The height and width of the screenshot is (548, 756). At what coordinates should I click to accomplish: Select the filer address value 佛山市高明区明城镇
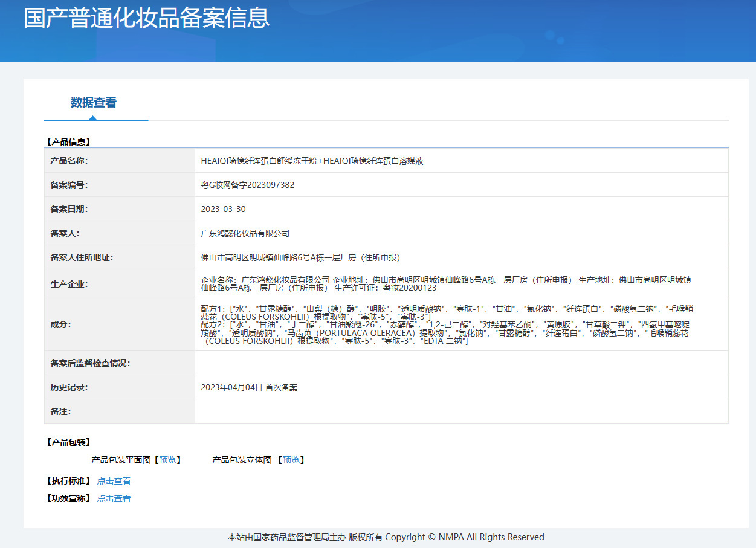301,257
